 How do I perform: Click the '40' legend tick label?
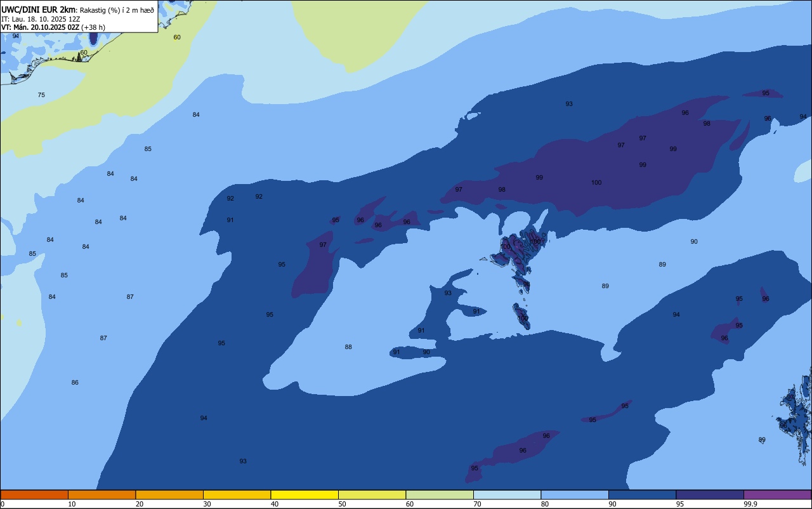275,504
